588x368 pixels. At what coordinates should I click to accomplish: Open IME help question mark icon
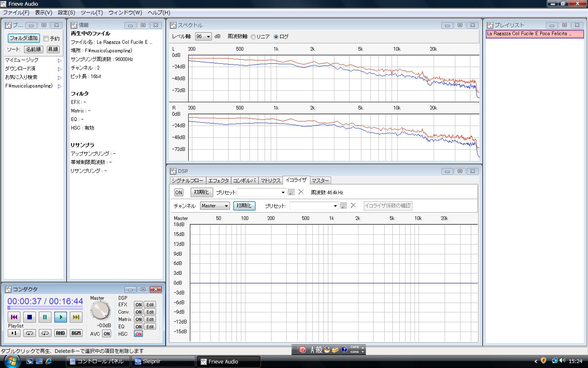pyautogui.click(x=344, y=350)
